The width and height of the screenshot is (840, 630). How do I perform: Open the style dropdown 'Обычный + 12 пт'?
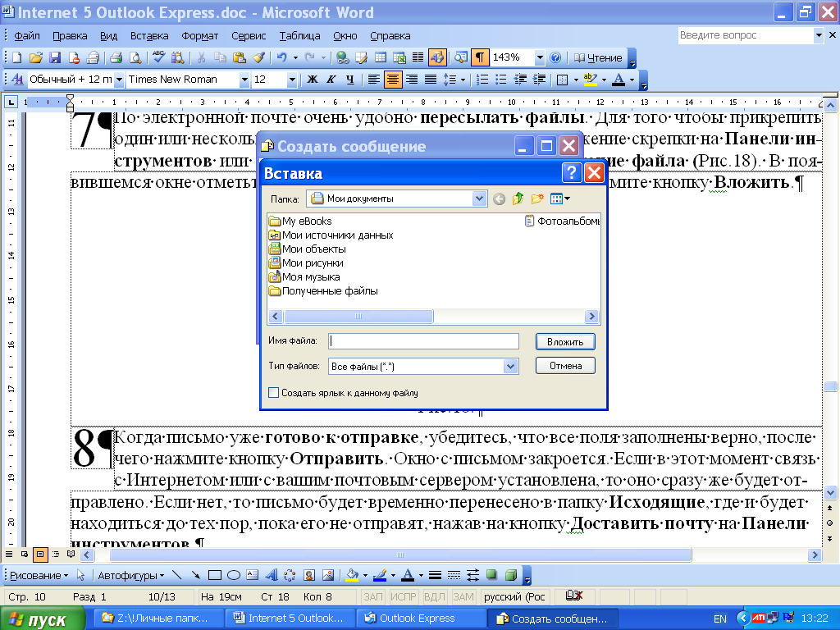pyautogui.click(x=118, y=80)
